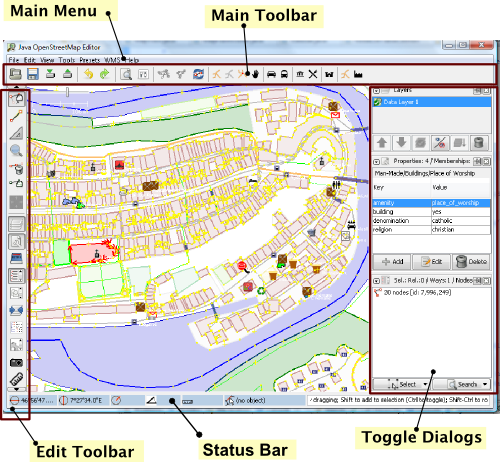This screenshot has height=462, width=500.
Task: Toggle the History dialog blue button
Action: coord(16,258)
